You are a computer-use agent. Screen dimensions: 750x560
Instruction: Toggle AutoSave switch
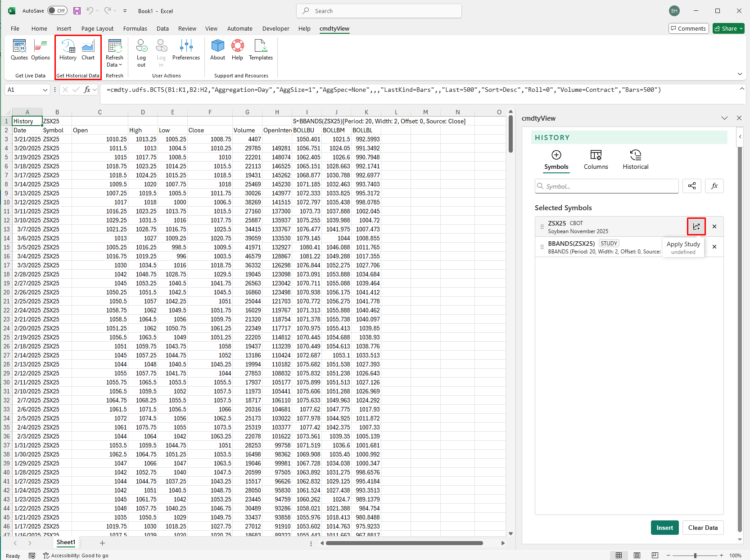(x=57, y=11)
